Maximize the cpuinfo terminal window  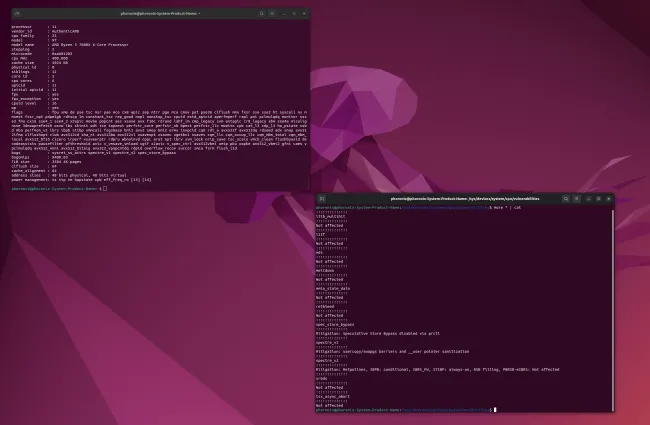(294, 13)
